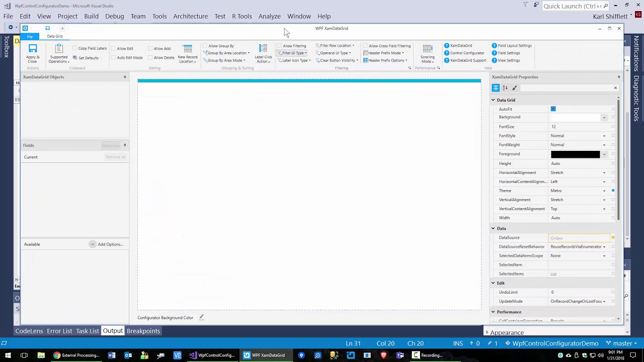Sort properties alphabetically with A-Z icon
The width and height of the screenshot is (644, 362).
505,88
